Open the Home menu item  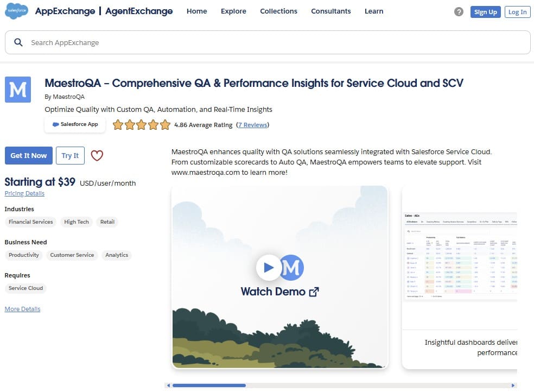click(x=197, y=11)
